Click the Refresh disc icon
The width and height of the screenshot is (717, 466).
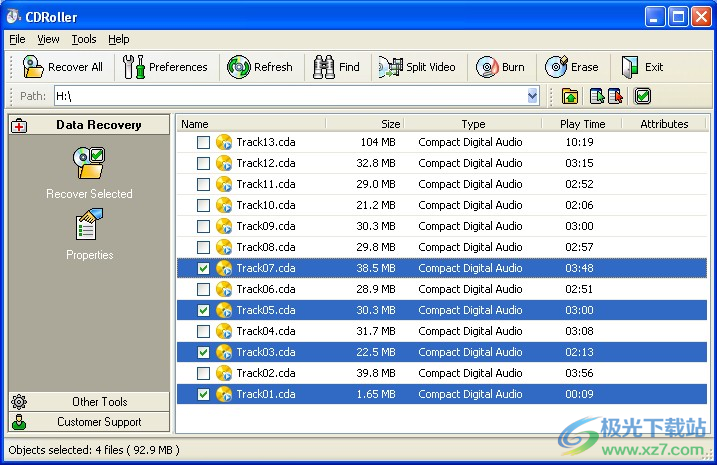(239, 67)
